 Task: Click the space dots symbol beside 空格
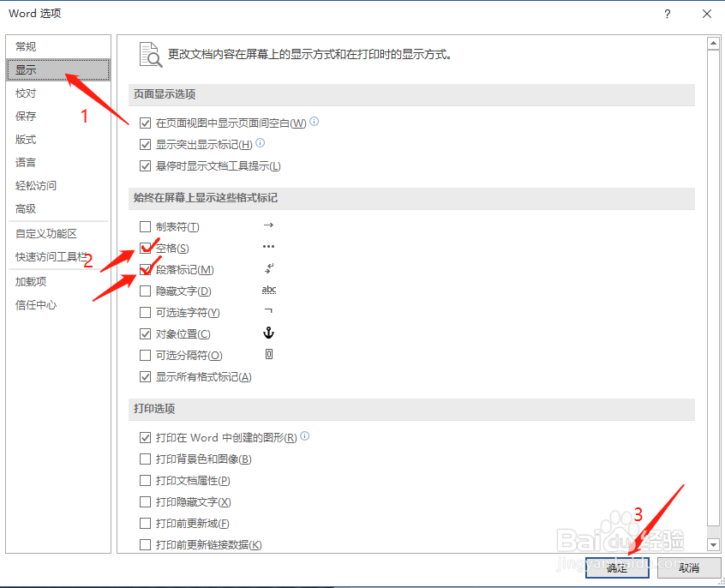tap(268, 248)
